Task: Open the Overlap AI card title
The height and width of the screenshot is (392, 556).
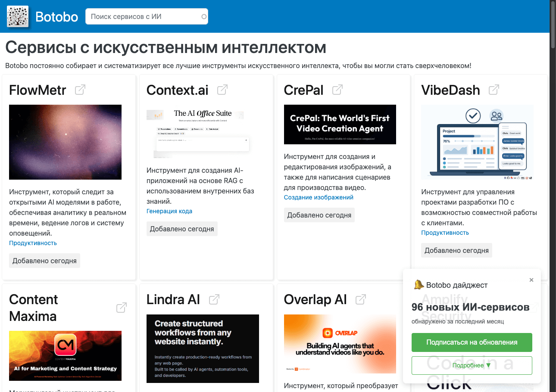Action: pyautogui.click(x=315, y=299)
